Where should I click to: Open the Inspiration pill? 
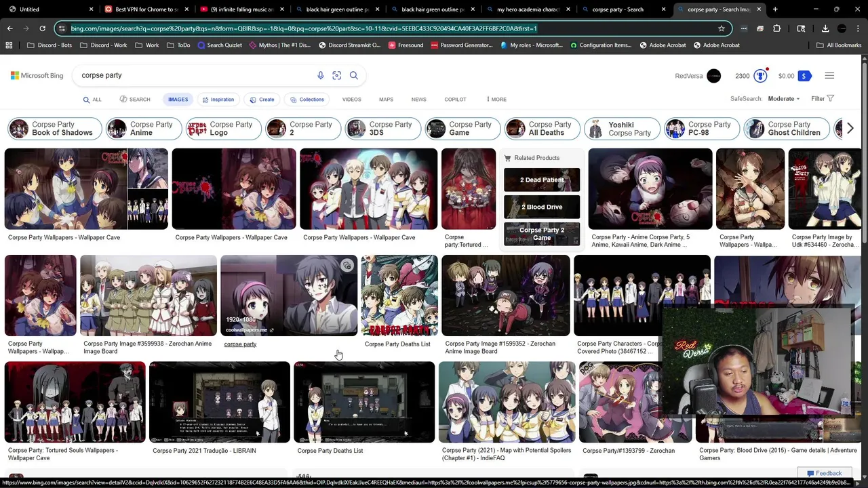(x=218, y=100)
